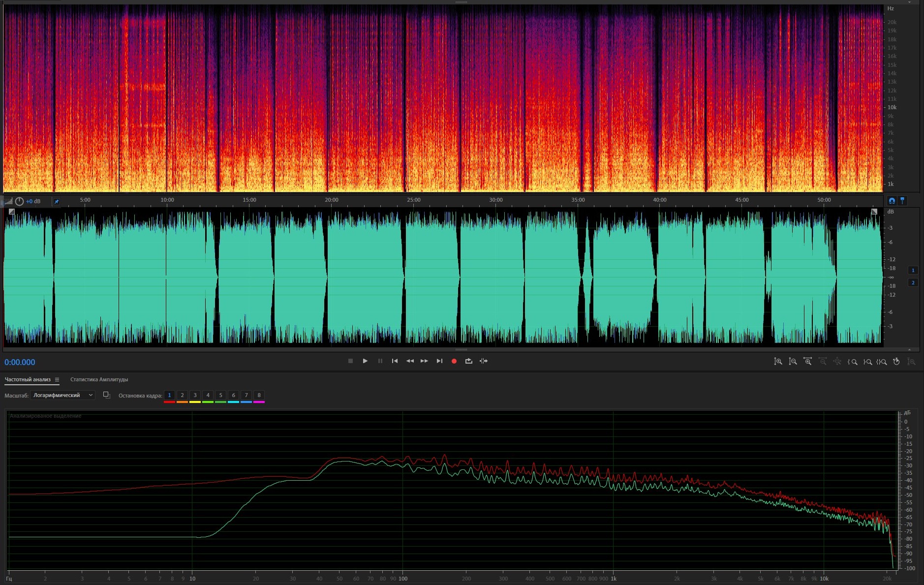Image resolution: width=924 pixels, height=585 pixels.
Task: Select hold frame button 3
Action: tap(195, 395)
